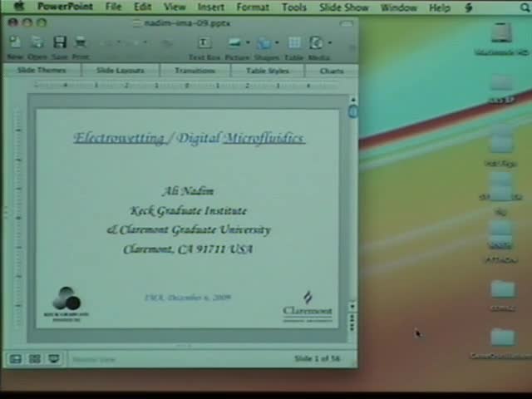
Task: Click the date line at the slide bottom
Action: tap(188, 298)
